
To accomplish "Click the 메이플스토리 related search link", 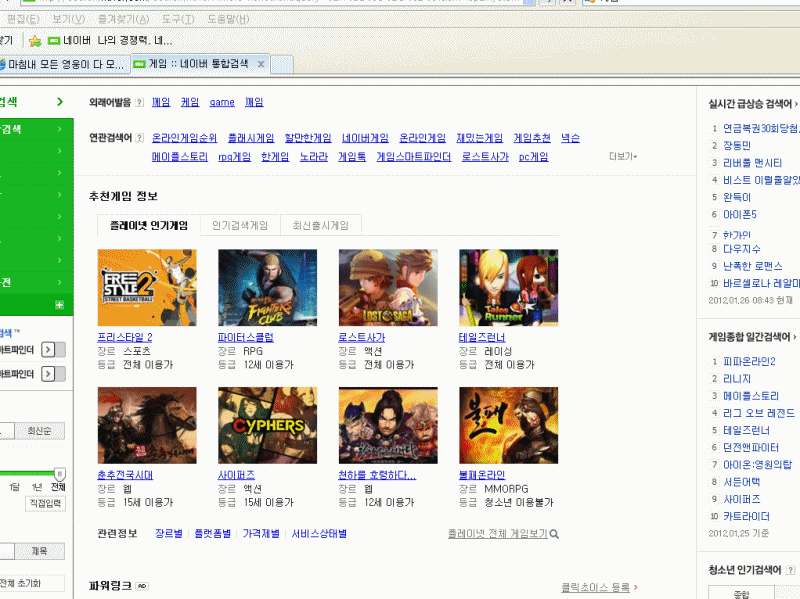I will [x=180, y=157].
